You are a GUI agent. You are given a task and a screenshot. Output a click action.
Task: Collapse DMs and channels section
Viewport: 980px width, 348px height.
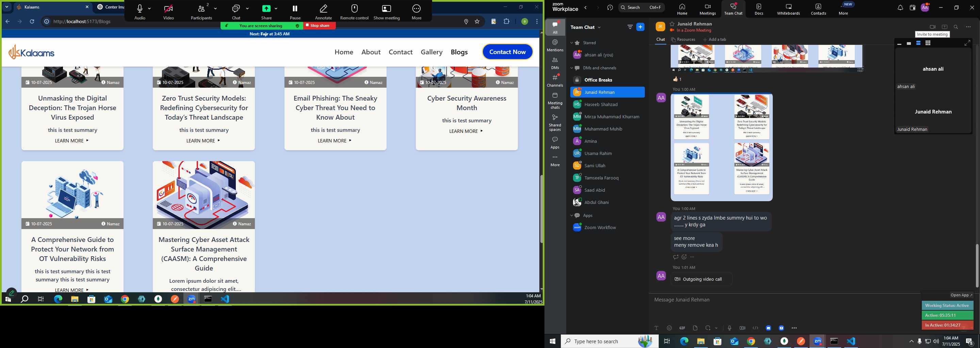[571, 68]
